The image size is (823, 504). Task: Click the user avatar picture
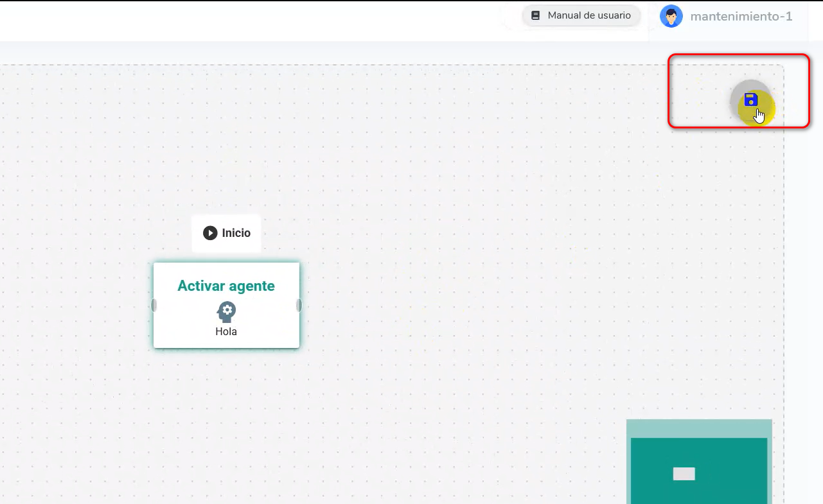point(671,16)
